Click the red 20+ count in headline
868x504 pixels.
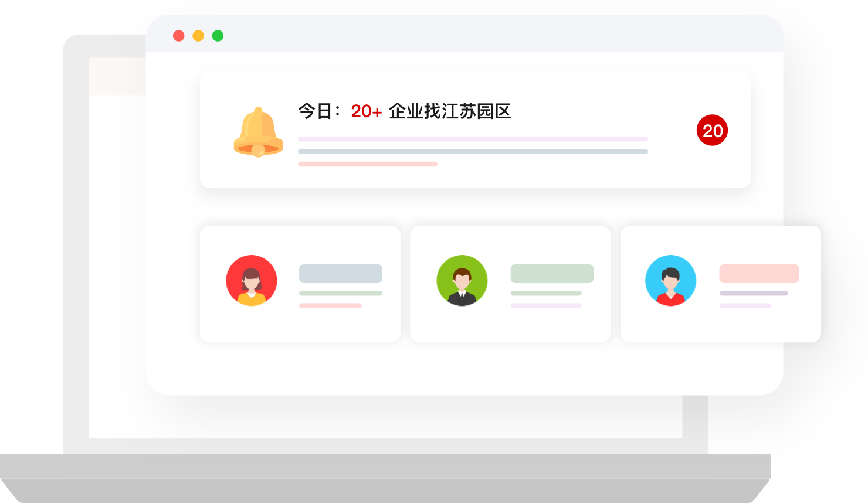pos(366,111)
